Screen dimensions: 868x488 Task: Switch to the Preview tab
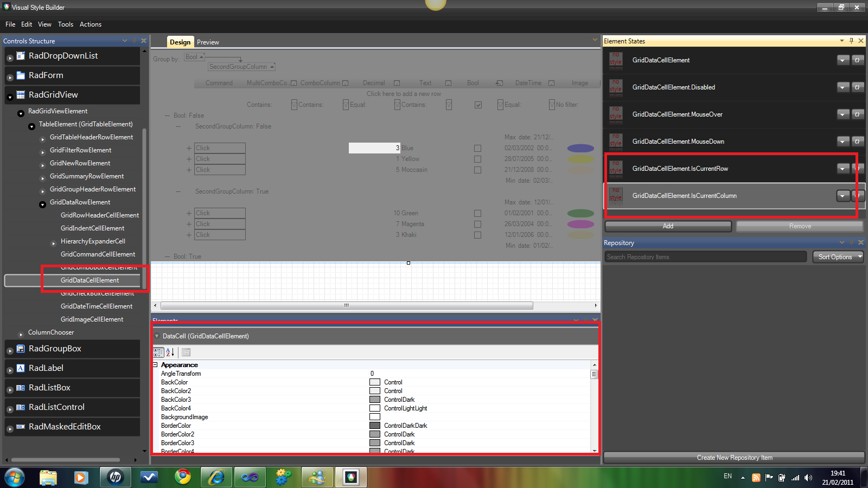[208, 42]
